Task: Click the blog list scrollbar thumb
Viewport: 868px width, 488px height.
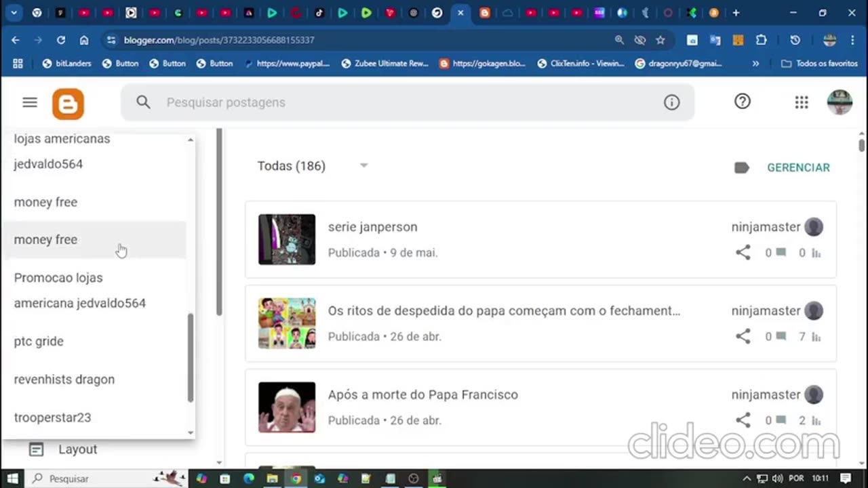Action: coord(191,357)
